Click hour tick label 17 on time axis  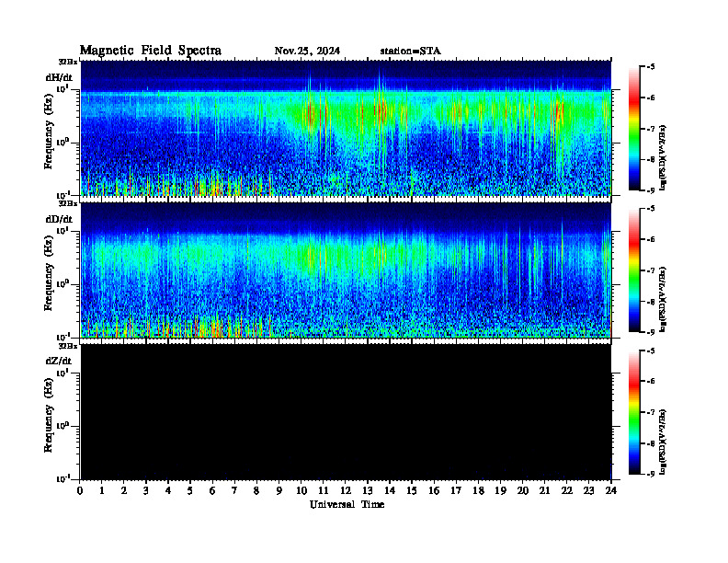pos(457,491)
